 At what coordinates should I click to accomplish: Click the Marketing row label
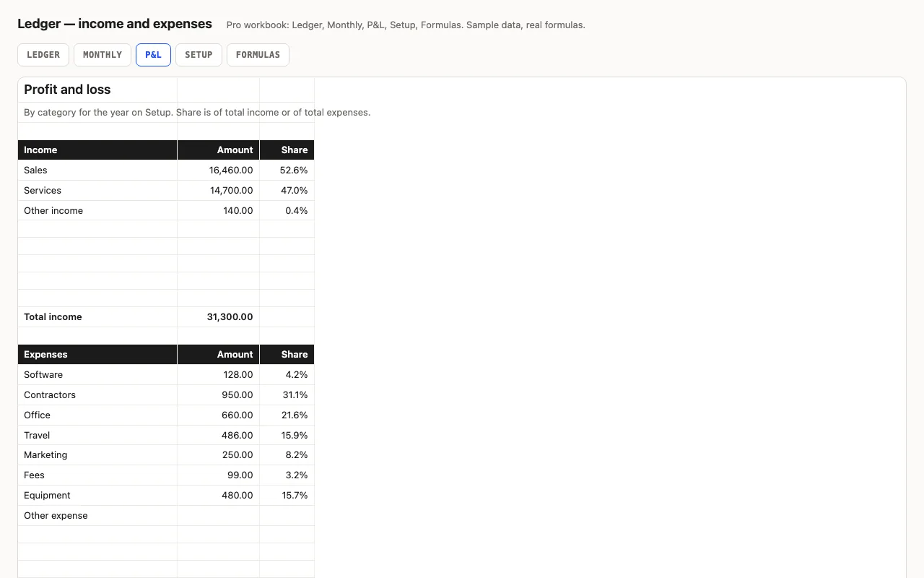[97, 455]
